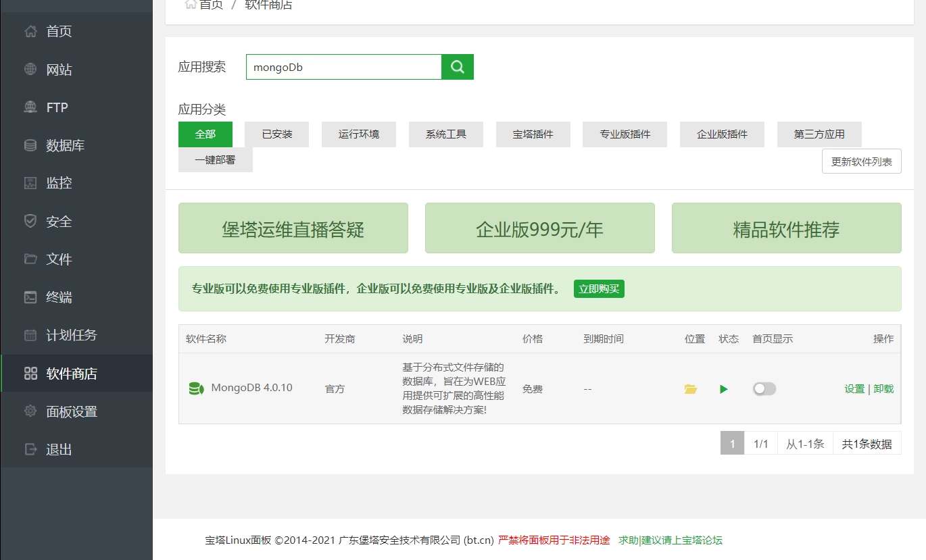Open the FTP manager from sidebar
The height and width of the screenshot is (560, 926).
tap(58, 107)
